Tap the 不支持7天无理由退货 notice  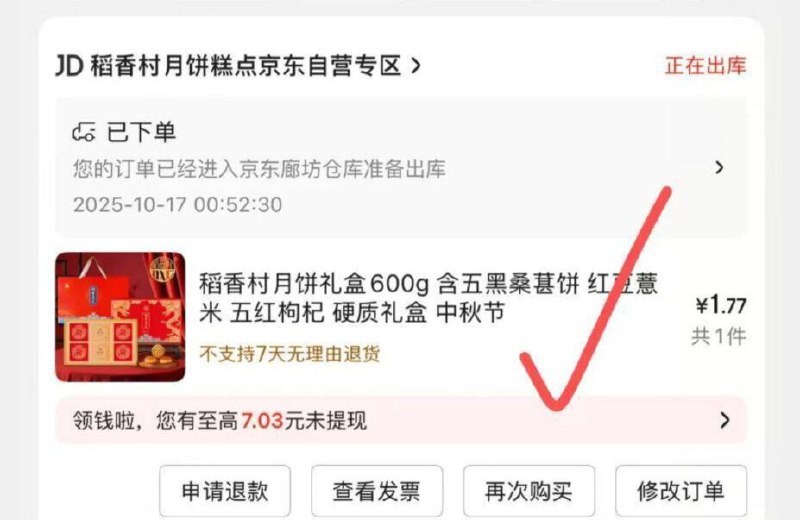tap(290, 354)
